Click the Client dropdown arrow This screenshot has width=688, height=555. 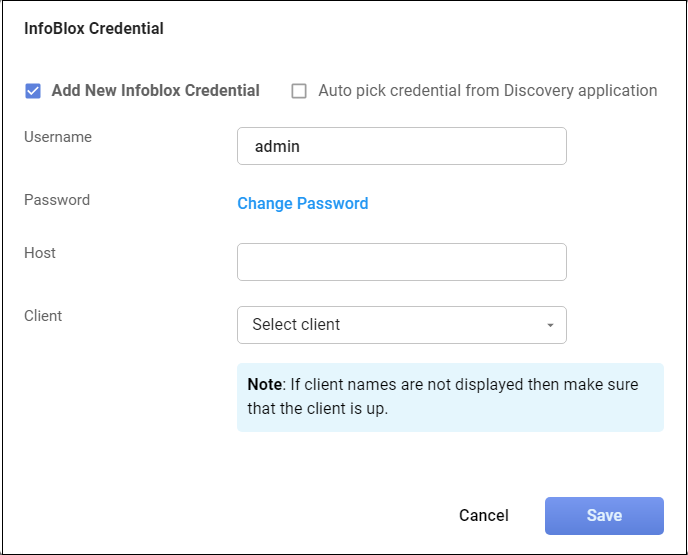click(550, 326)
